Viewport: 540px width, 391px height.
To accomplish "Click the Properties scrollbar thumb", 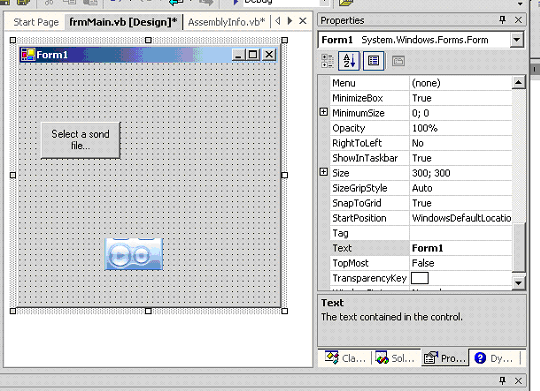I will point(518,247).
